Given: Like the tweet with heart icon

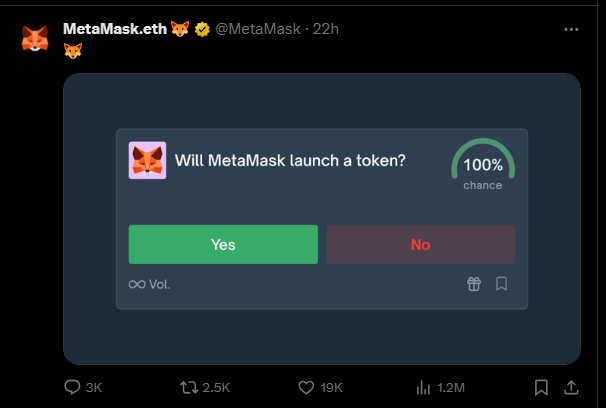Looking at the screenshot, I should (306, 387).
